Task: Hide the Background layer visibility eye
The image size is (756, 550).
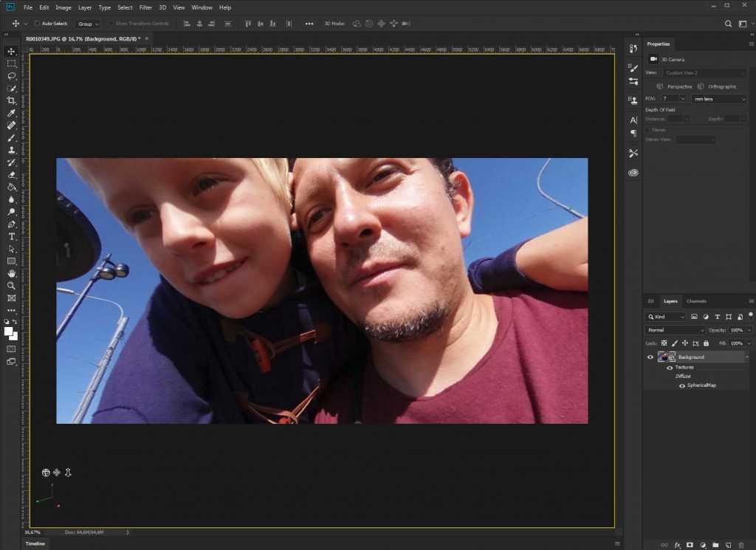Action: click(650, 357)
